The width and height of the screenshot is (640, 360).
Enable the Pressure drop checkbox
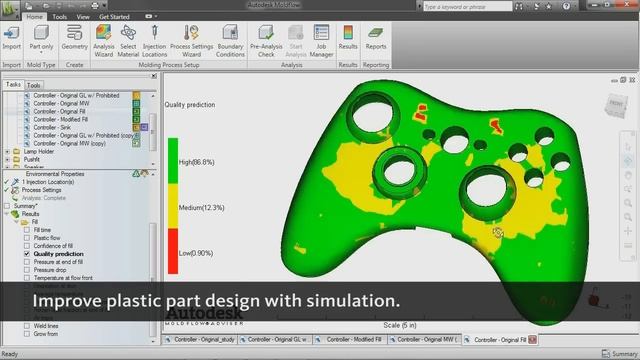(x=27, y=270)
